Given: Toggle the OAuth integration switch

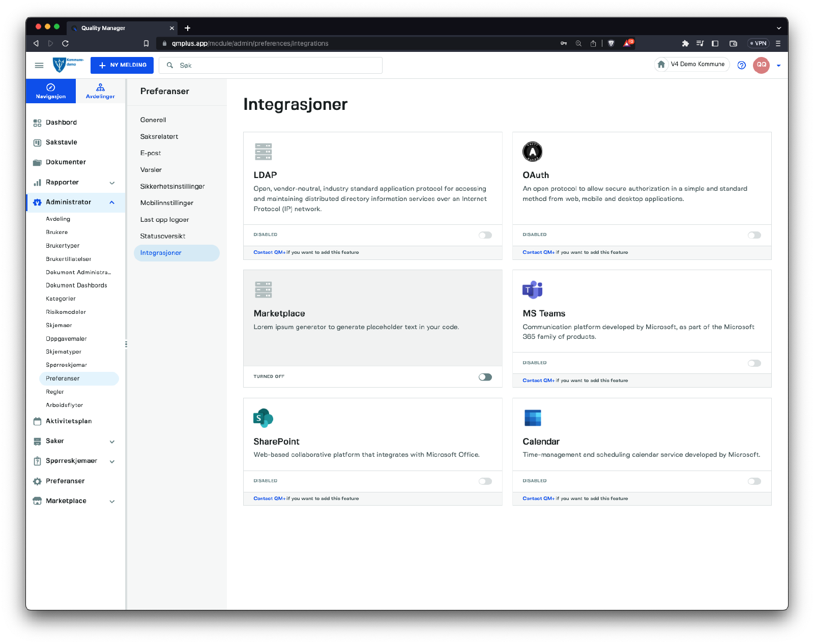Looking at the screenshot, I should click(754, 235).
